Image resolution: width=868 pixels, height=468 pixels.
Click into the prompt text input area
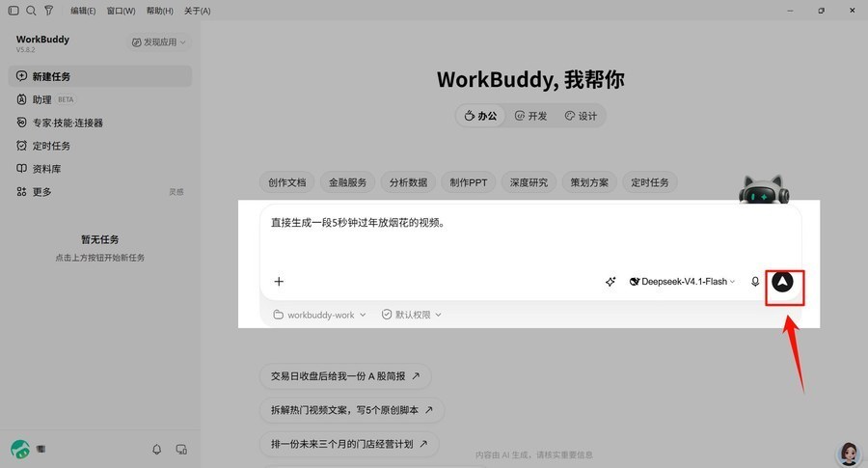530,235
